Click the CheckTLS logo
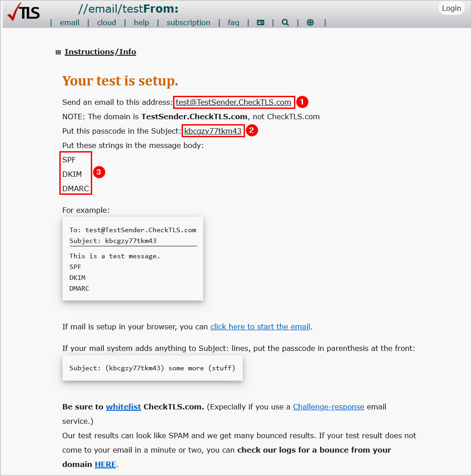Image resolution: width=472 pixels, height=476 pixels. coord(24,12)
